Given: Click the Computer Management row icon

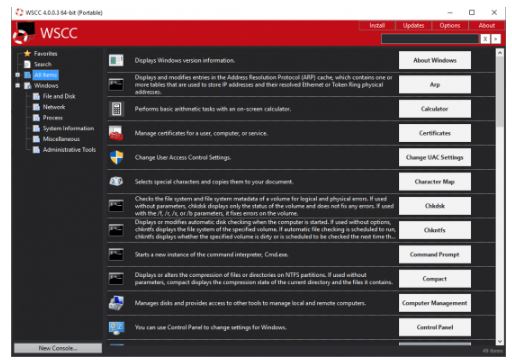Looking at the screenshot, I should click(x=116, y=303).
